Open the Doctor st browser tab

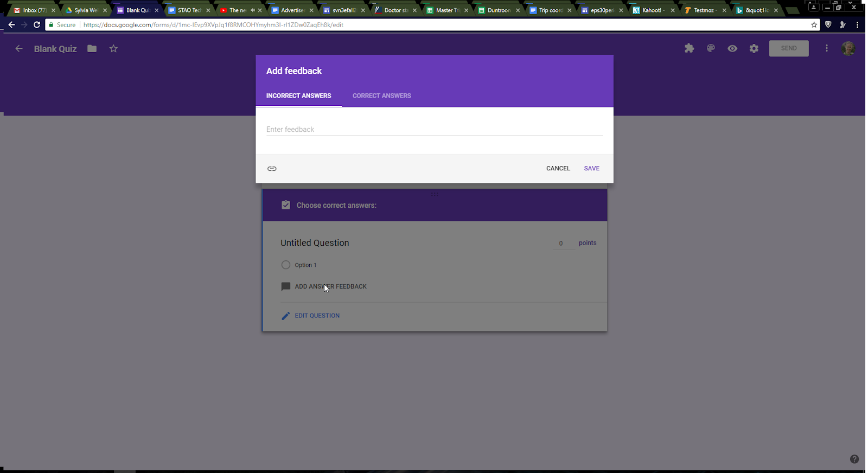395,10
